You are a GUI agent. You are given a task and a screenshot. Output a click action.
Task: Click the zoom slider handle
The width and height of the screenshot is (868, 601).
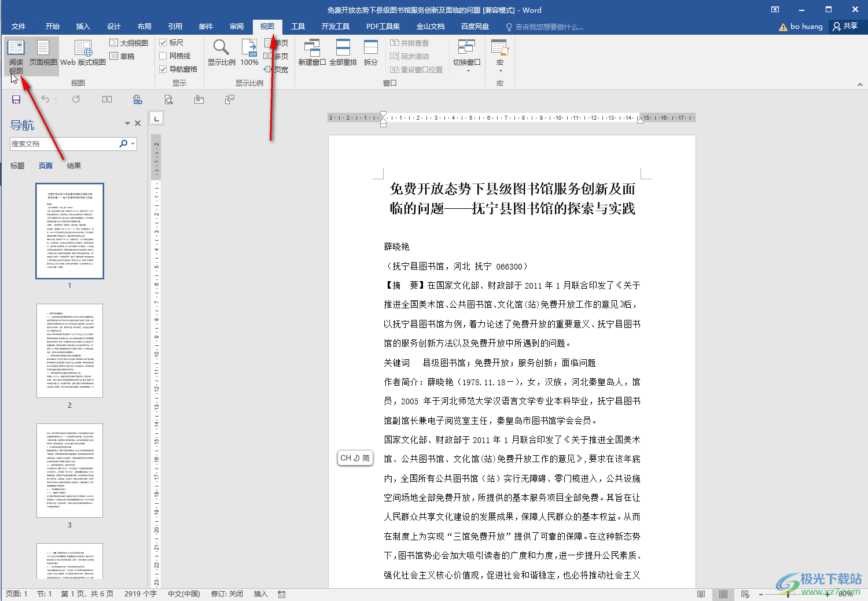[788, 594]
